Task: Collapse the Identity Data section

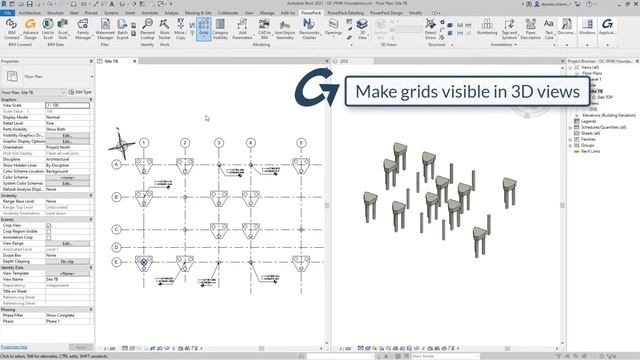Action: pyautogui.click(x=91, y=267)
